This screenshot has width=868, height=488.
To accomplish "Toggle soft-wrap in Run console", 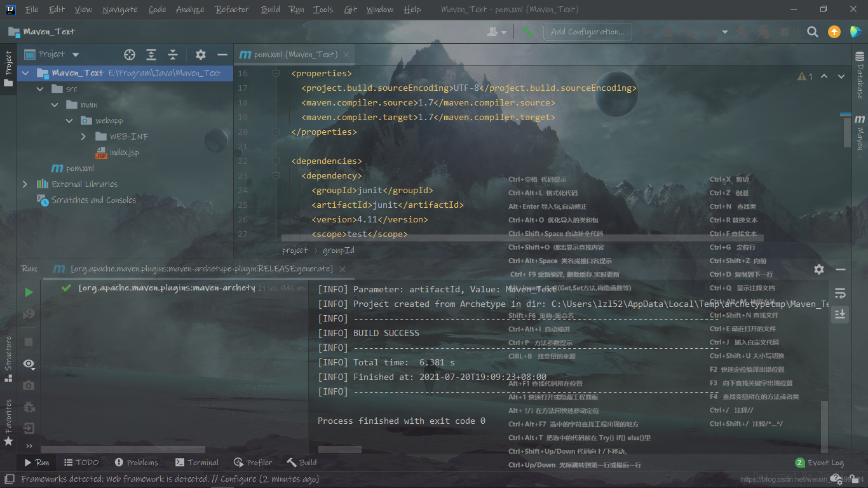I will [840, 293].
